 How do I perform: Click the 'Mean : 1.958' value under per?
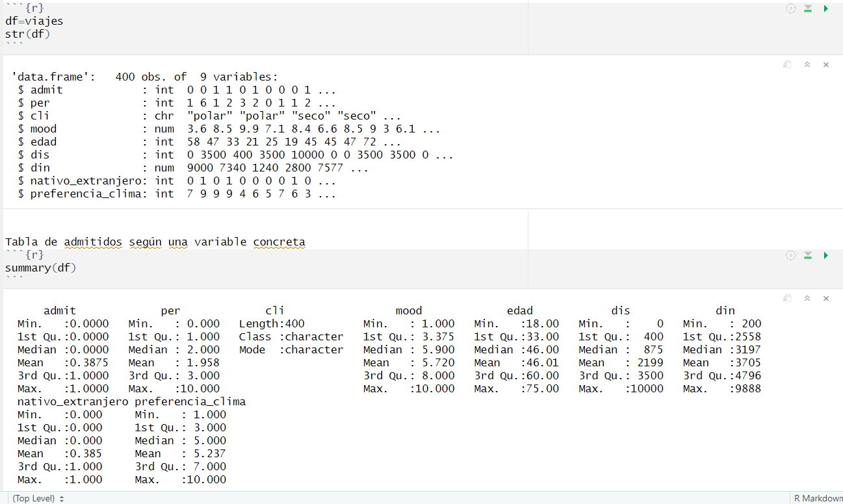(174, 362)
